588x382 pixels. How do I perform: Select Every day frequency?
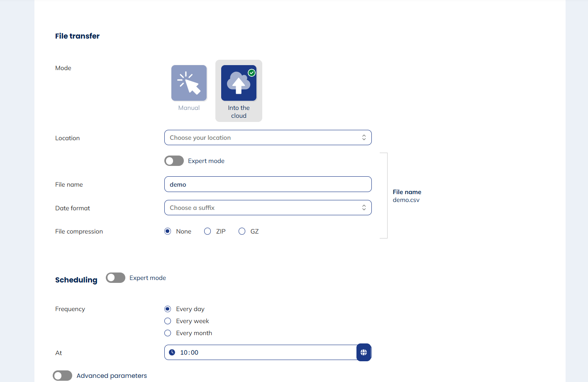click(x=167, y=309)
